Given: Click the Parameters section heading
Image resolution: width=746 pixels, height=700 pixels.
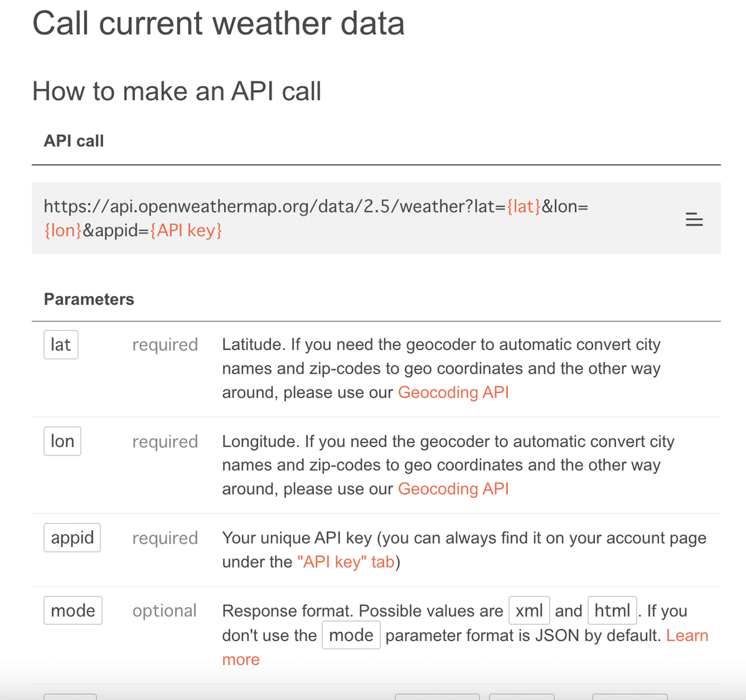Looking at the screenshot, I should (x=89, y=299).
